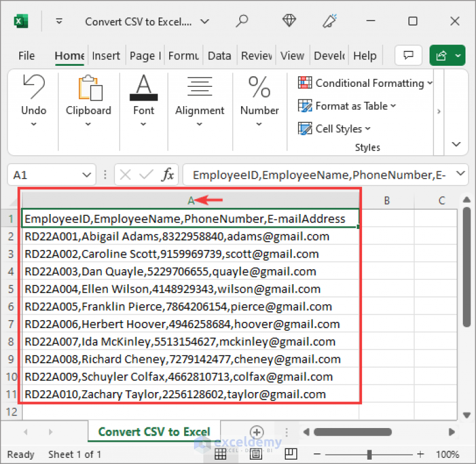Image resolution: width=476 pixels, height=464 pixels.
Task: Open Format as Table menu
Action: [x=347, y=105]
